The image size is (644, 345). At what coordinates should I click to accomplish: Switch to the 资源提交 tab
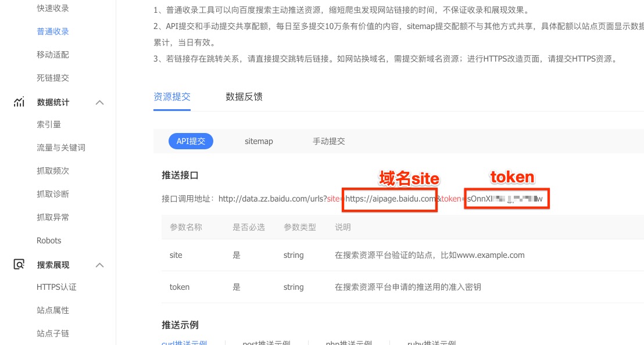pos(172,97)
